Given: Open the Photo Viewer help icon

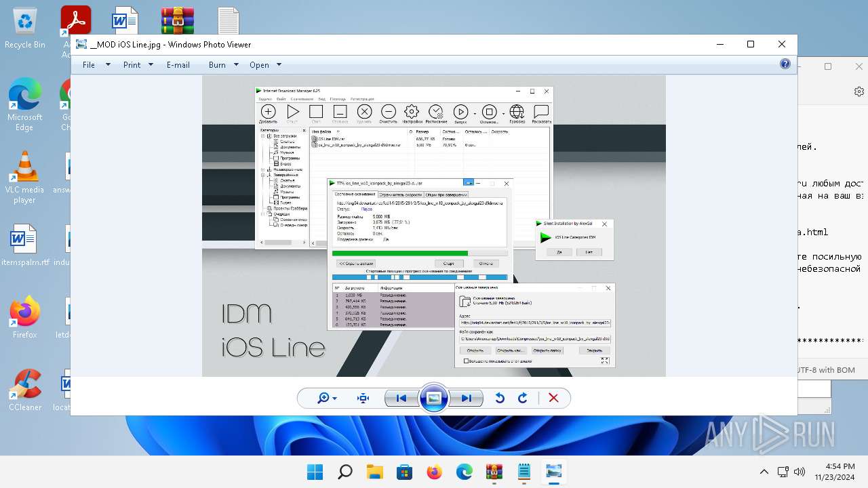Looking at the screenshot, I should pyautogui.click(x=785, y=64).
